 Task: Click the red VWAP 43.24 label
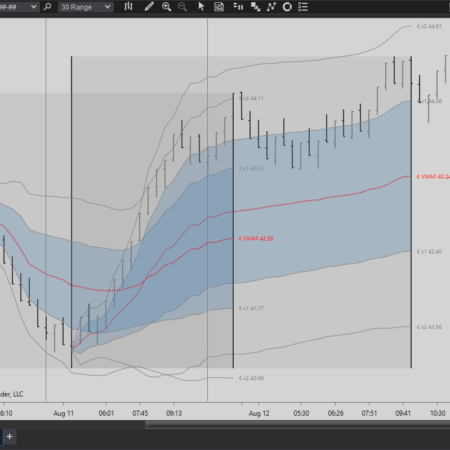coord(433,177)
